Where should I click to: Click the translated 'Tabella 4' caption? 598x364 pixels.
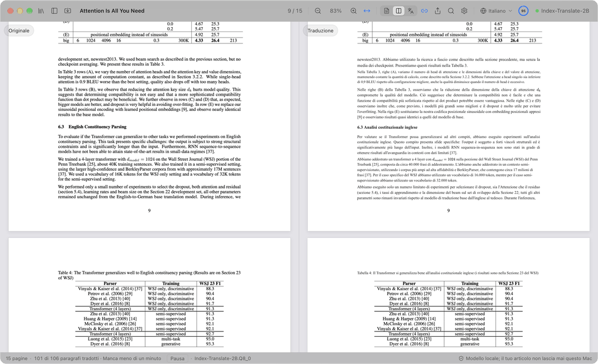coord(448,273)
